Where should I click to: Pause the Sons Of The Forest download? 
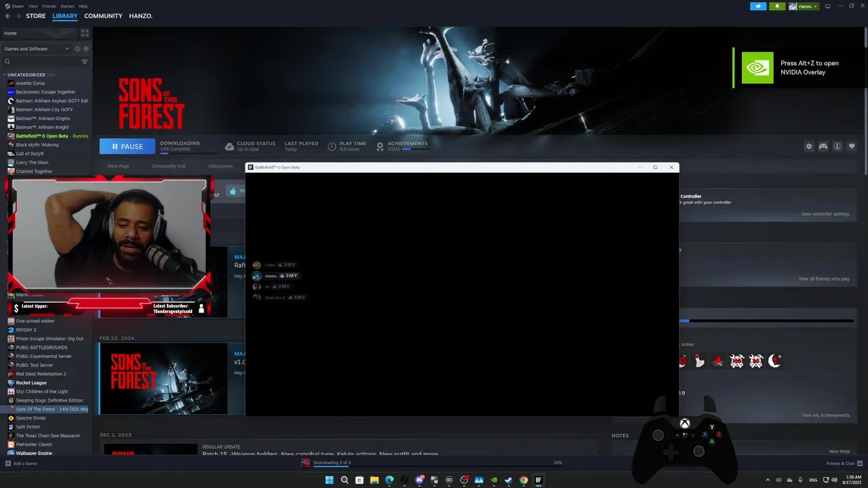[x=127, y=146]
